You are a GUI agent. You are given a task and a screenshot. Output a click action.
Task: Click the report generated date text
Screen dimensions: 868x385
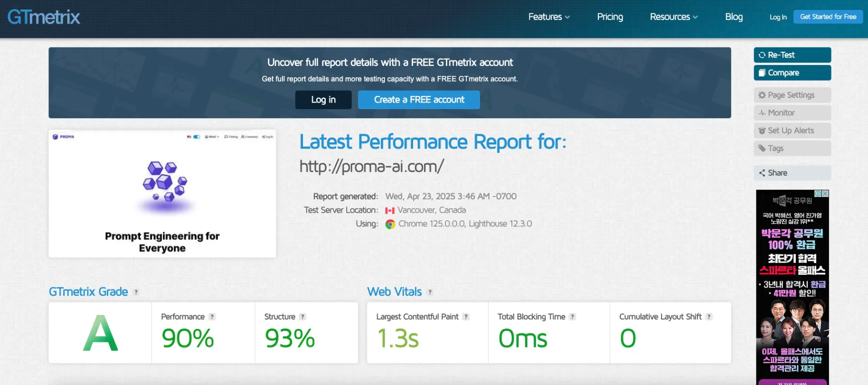pos(451,197)
